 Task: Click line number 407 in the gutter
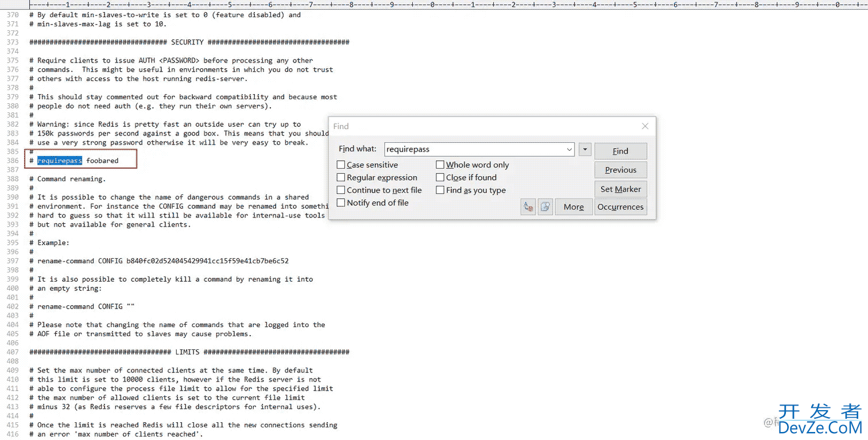click(12, 352)
